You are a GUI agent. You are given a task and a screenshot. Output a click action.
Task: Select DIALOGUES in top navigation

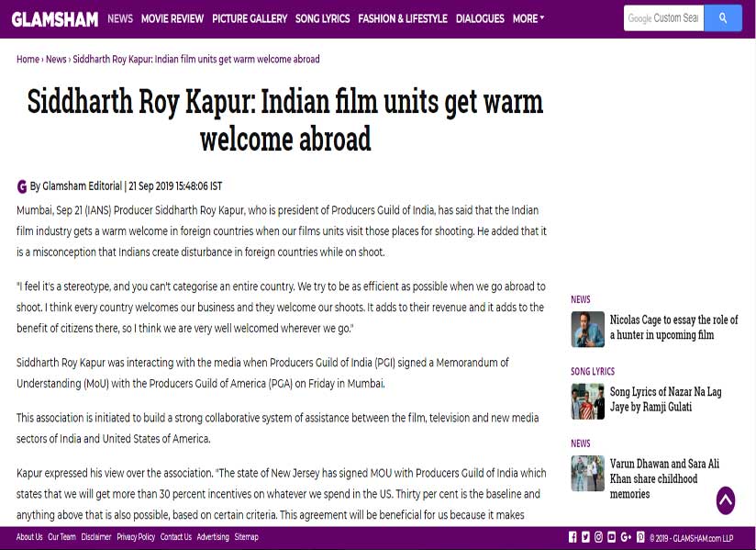(x=480, y=18)
